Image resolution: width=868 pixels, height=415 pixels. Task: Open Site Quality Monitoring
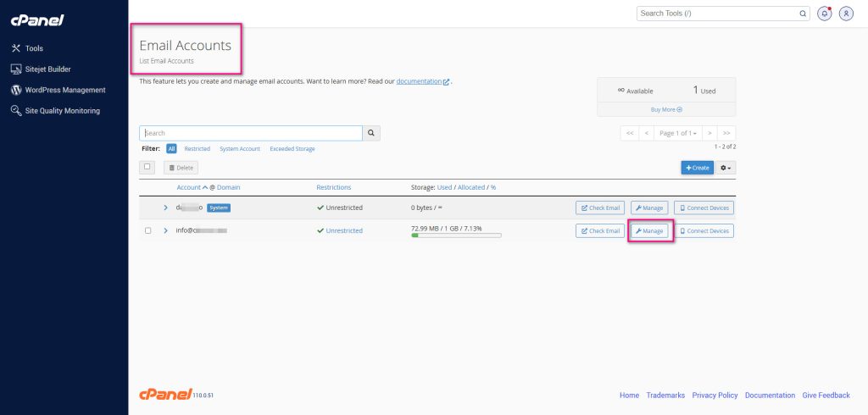[62, 111]
